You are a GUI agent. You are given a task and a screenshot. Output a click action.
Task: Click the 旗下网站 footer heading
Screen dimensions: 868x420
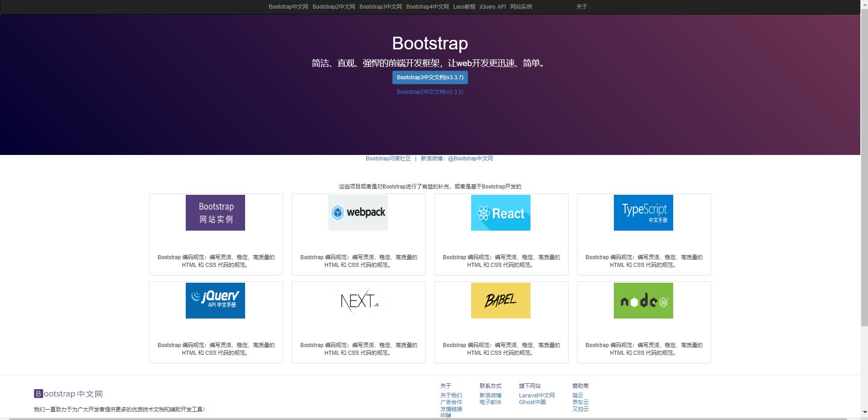530,386
